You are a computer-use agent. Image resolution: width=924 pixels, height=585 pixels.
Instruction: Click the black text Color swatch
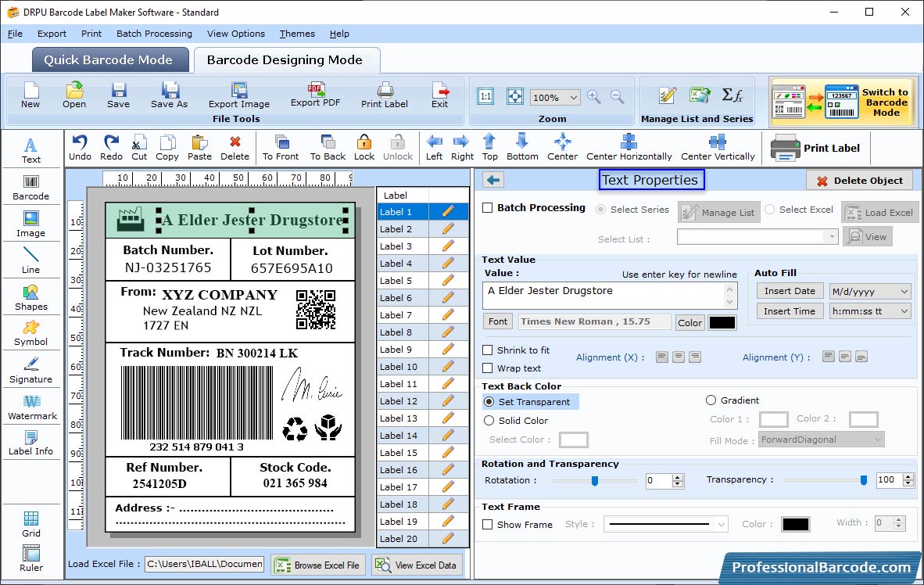click(x=722, y=322)
